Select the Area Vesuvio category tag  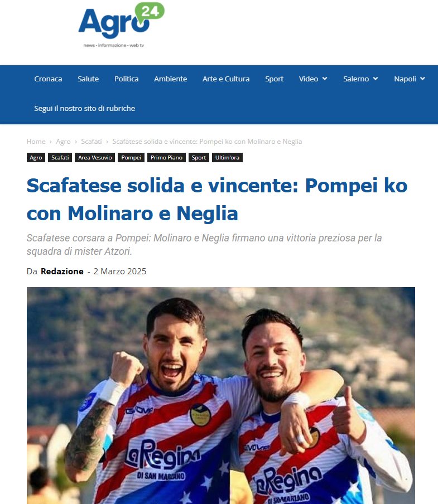(95, 157)
